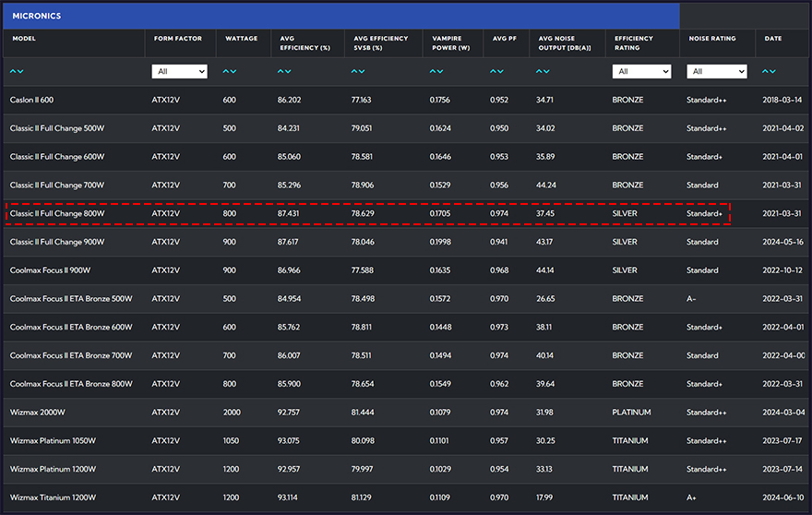812x515 pixels.
Task: Sort Date column descending arrow
Action: (772, 71)
